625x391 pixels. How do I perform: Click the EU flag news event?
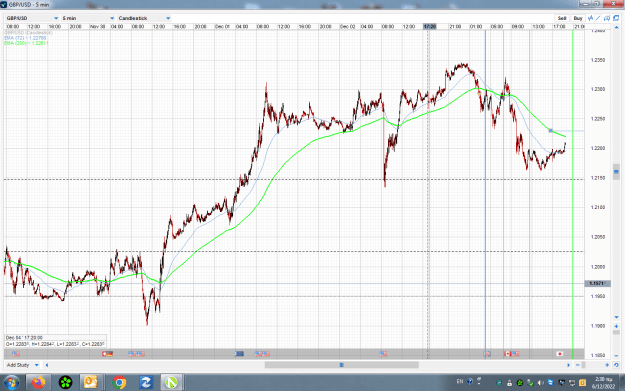coord(240,354)
